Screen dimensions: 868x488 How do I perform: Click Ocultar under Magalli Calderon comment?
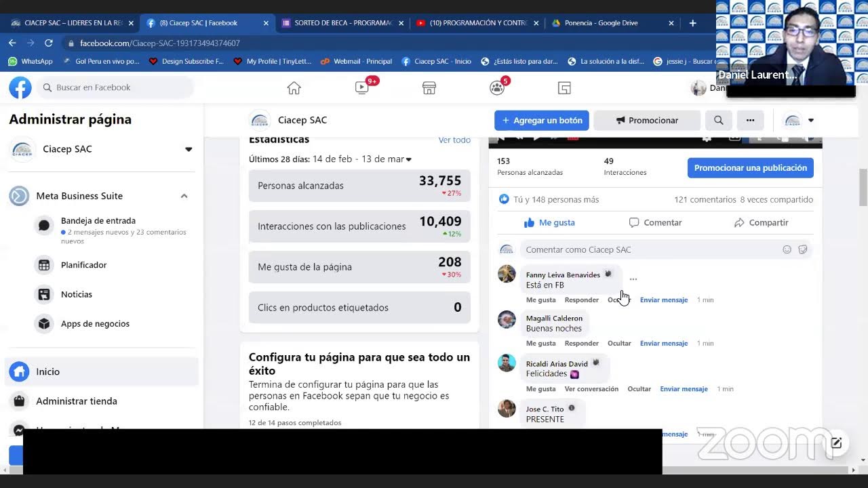[x=619, y=343]
